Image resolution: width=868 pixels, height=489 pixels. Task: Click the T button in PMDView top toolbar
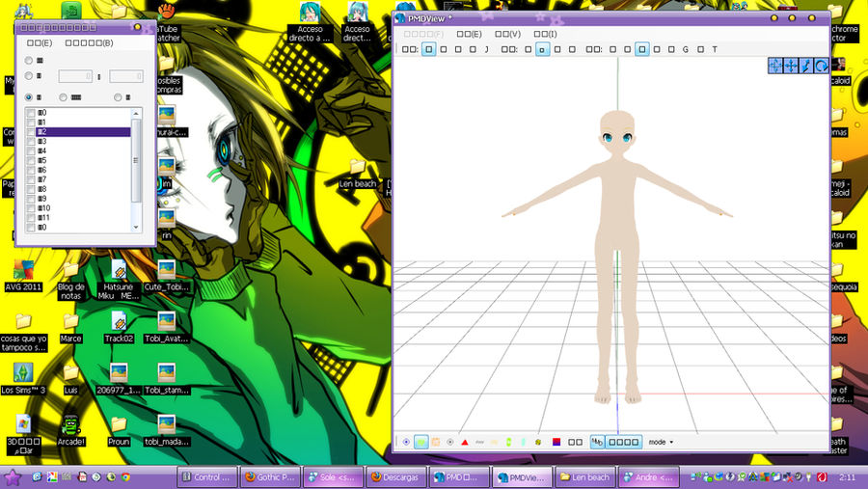[x=715, y=49]
